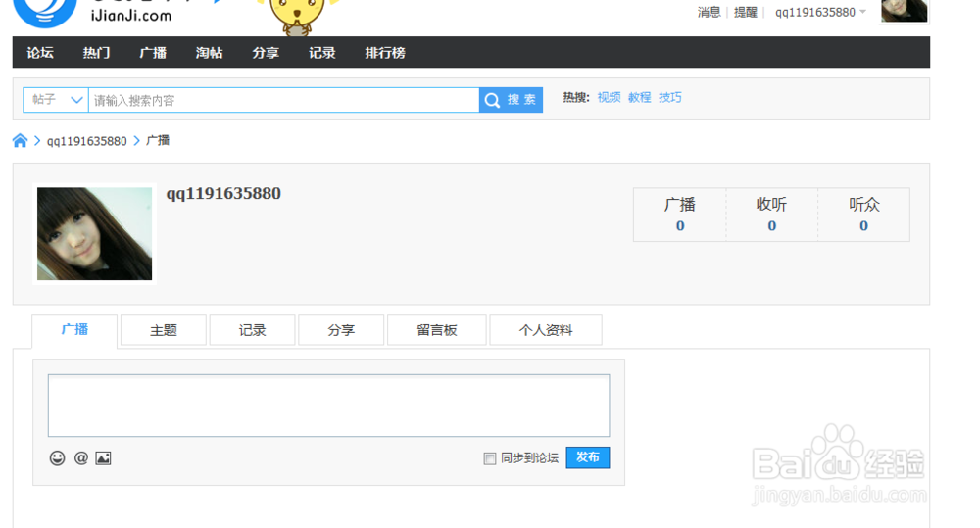The image size is (980, 528).
Task: Click qq1191635880 in the breadcrumb
Action: coord(87,141)
